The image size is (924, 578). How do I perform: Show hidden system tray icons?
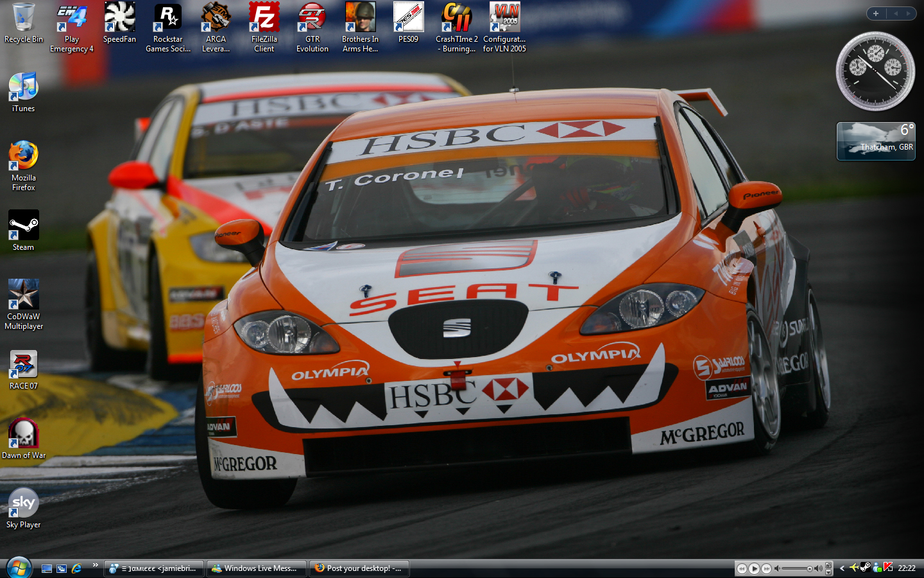[842, 568]
